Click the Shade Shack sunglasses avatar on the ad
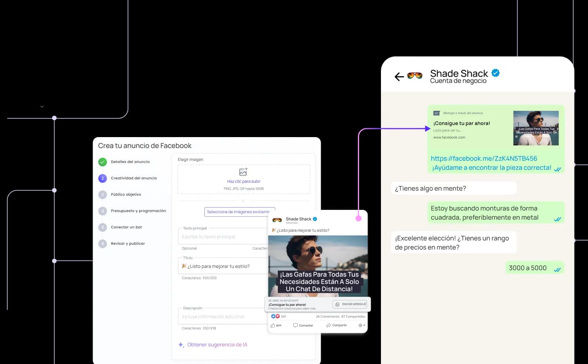The image size is (588, 364). 277,219
